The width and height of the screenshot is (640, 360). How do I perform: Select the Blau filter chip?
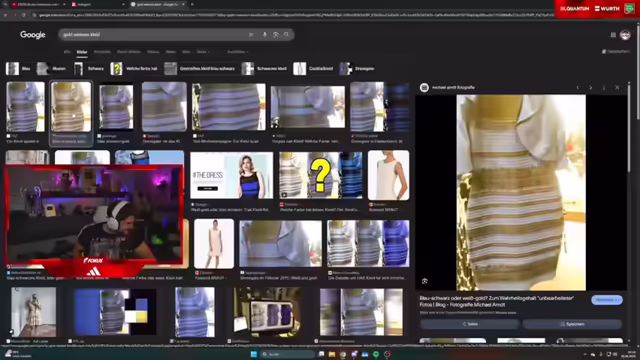[18, 69]
